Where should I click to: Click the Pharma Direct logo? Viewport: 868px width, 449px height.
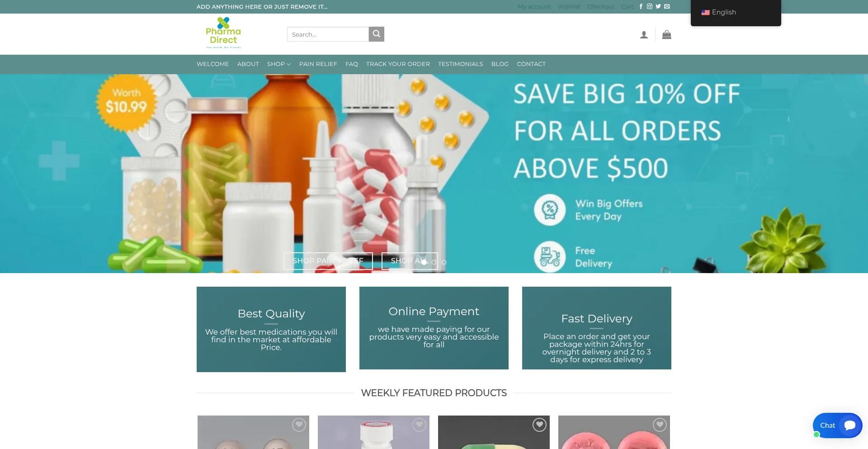click(x=223, y=33)
